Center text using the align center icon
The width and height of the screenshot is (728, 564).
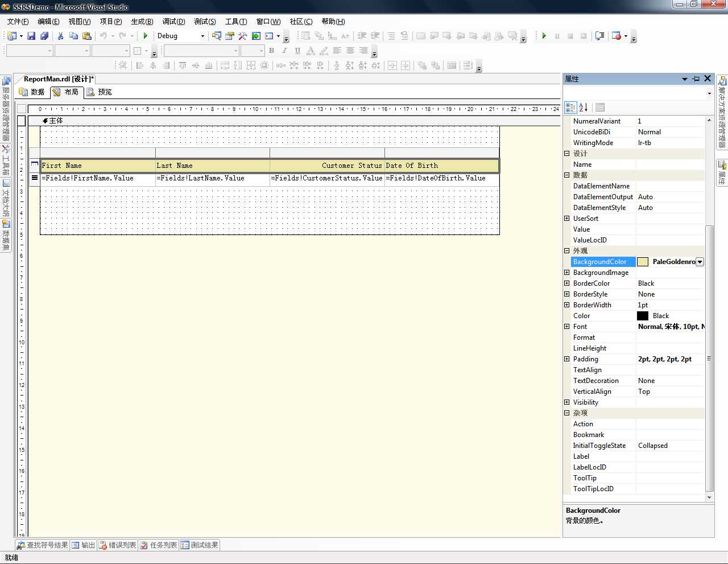coord(350,51)
